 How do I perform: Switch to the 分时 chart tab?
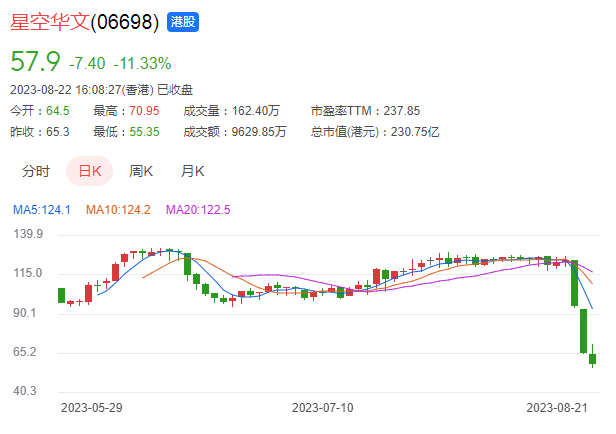[36, 171]
